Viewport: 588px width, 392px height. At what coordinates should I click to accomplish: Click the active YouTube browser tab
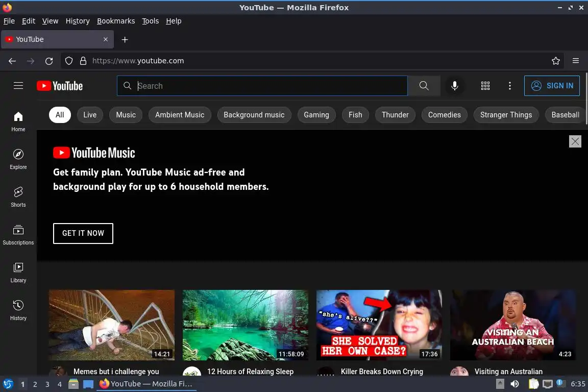[x=57, y=39]
